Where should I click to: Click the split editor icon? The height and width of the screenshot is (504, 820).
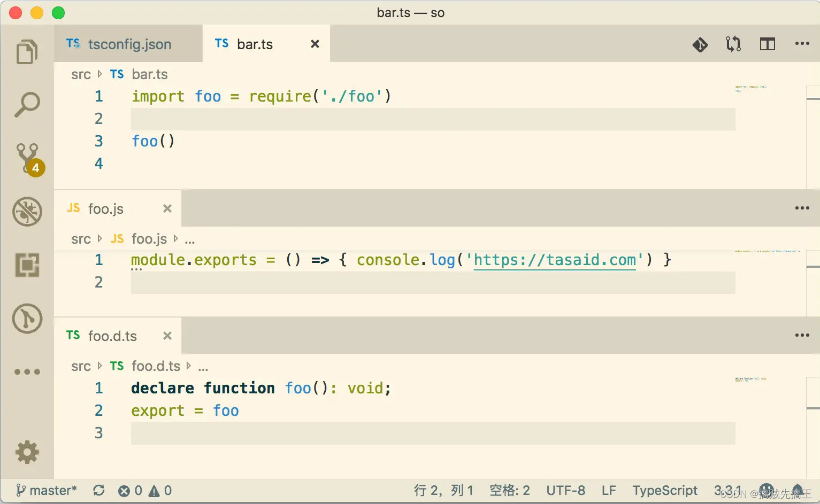(767, 44)
